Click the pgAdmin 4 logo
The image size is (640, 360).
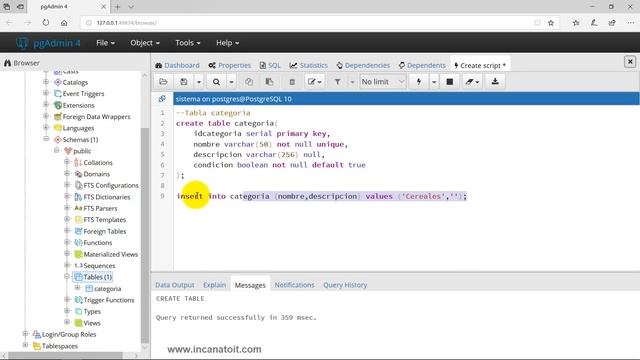click(x=48, y=43)
